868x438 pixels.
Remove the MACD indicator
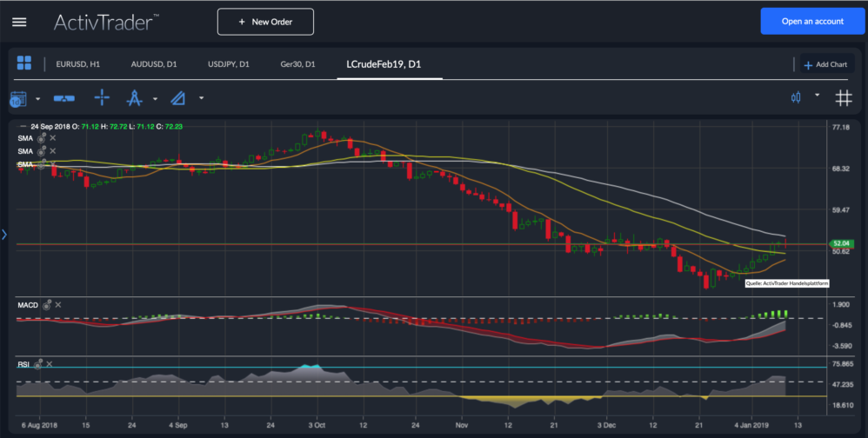pyautogui.click(x=58, y=305)
